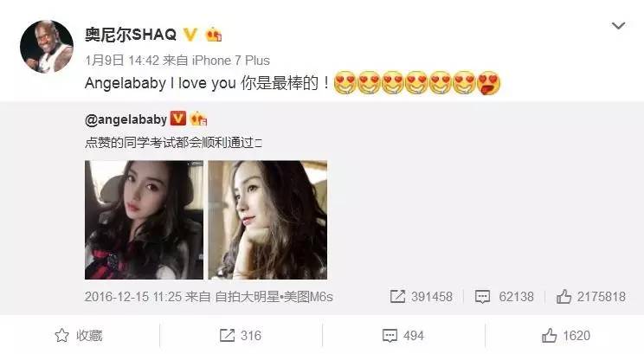Click the membership badge beside SHAQ's name
This screenshot has width=644, height=354.
click(x=214, y=35)
